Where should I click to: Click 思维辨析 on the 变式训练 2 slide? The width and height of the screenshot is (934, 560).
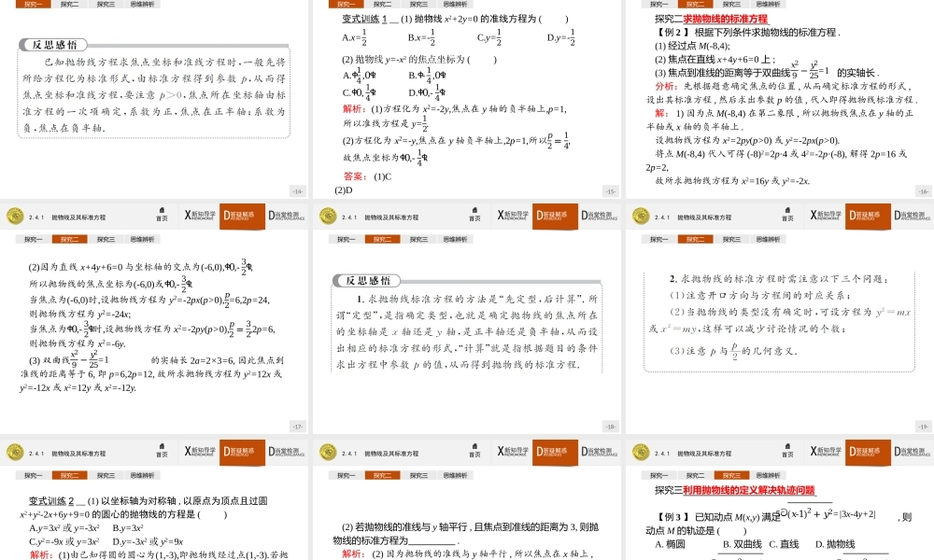click(x=142, y=475)
